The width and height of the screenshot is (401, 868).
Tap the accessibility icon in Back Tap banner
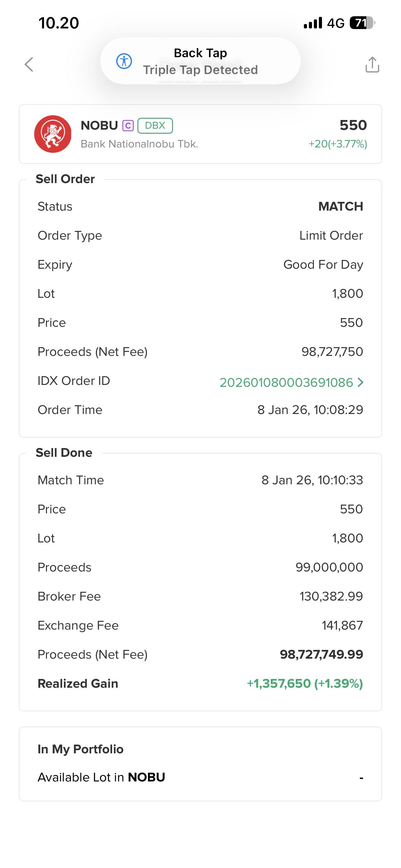[x=124, y=61]
